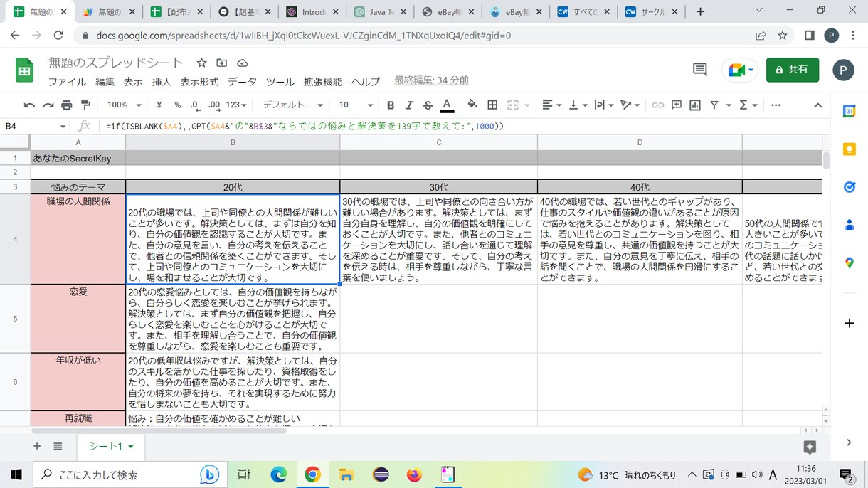Open font size 10 dropdown

pyautogui.click(x=356, y=105)
